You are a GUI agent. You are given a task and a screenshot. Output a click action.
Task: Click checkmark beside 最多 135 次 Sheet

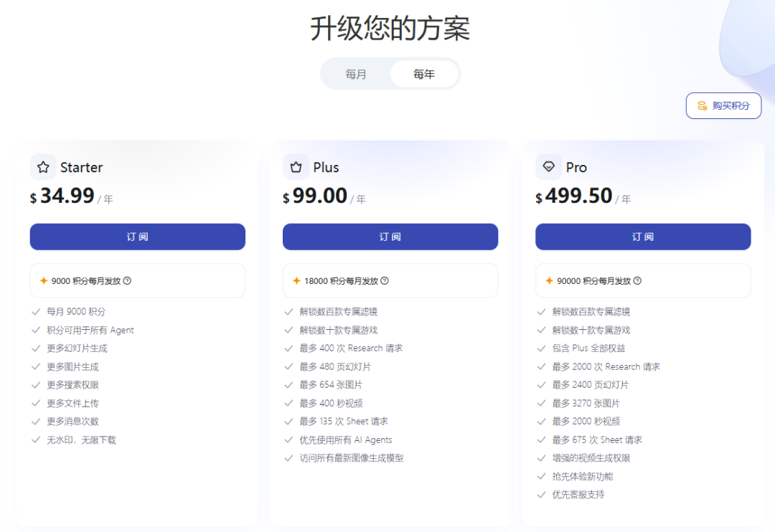288,422
